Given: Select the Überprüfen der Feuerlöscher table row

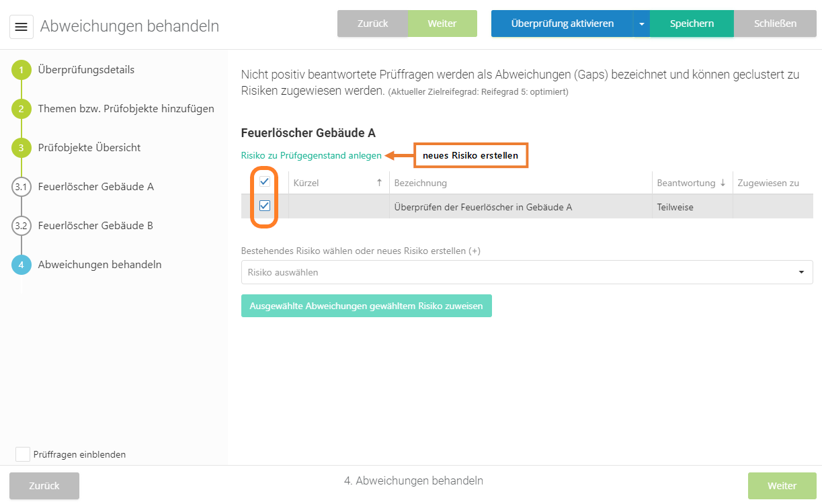Looking at the screenshot, I should (483, 207).
